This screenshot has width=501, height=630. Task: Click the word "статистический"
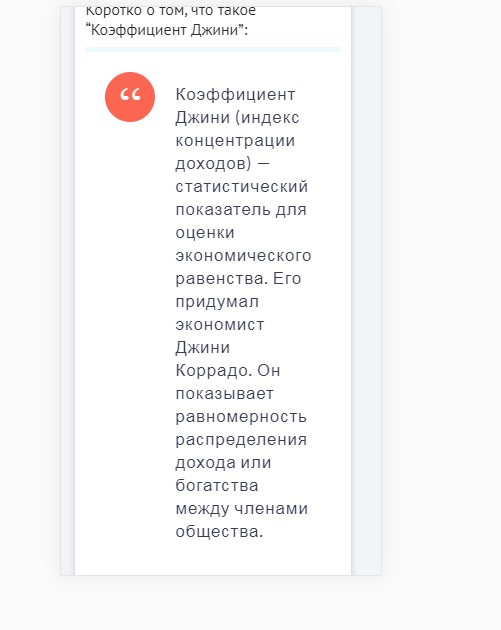tap(242, 187)
